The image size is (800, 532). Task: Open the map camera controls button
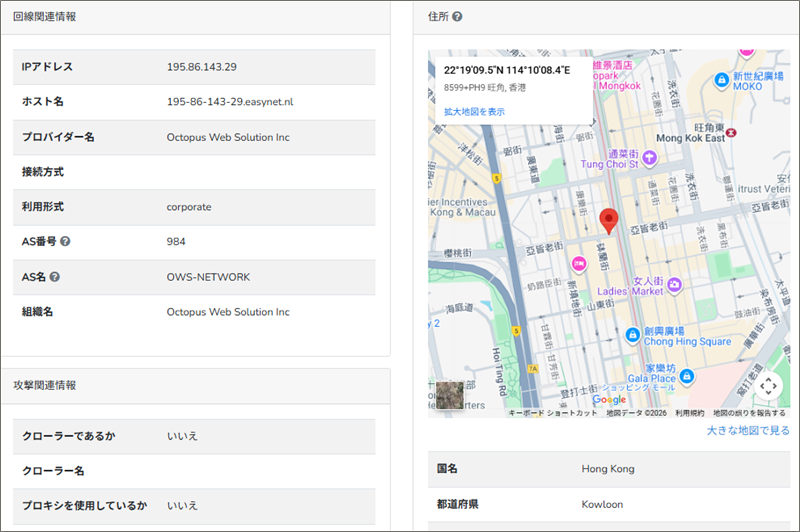[767, 385]
